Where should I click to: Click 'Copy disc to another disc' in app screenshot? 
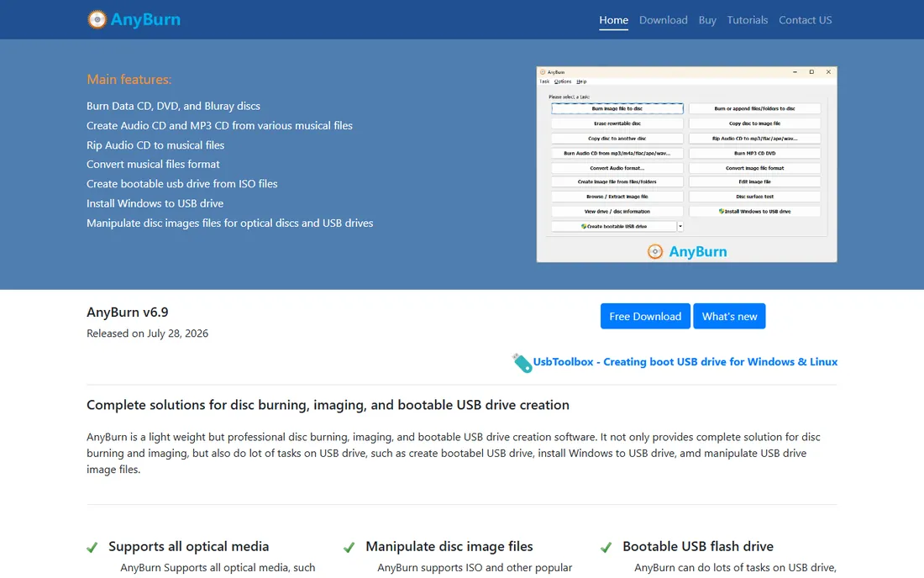click(x=617, y=139)
